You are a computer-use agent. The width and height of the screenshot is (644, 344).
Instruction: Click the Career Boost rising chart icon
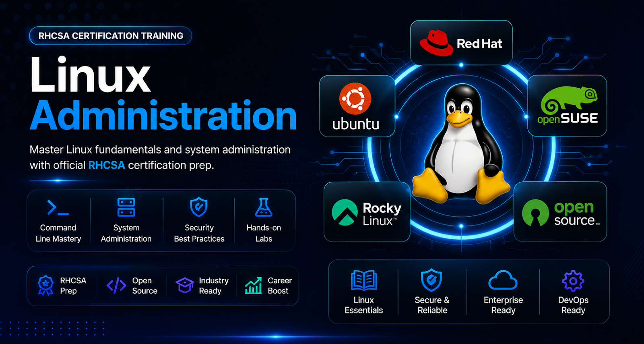(x=254, y=286)
